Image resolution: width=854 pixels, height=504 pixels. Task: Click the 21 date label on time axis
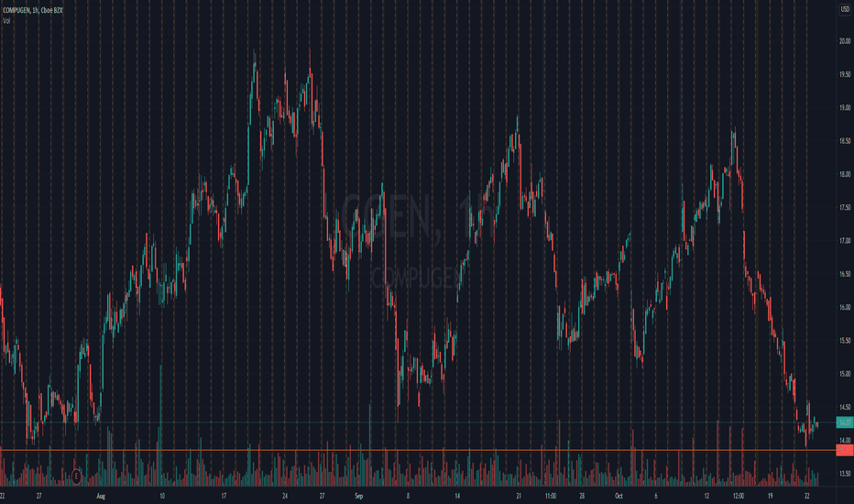[519, 497]
